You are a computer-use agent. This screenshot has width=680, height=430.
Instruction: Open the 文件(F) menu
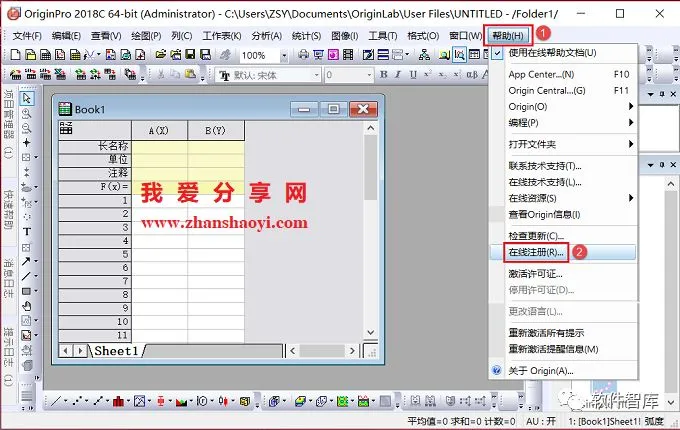(x=27, y=36)
